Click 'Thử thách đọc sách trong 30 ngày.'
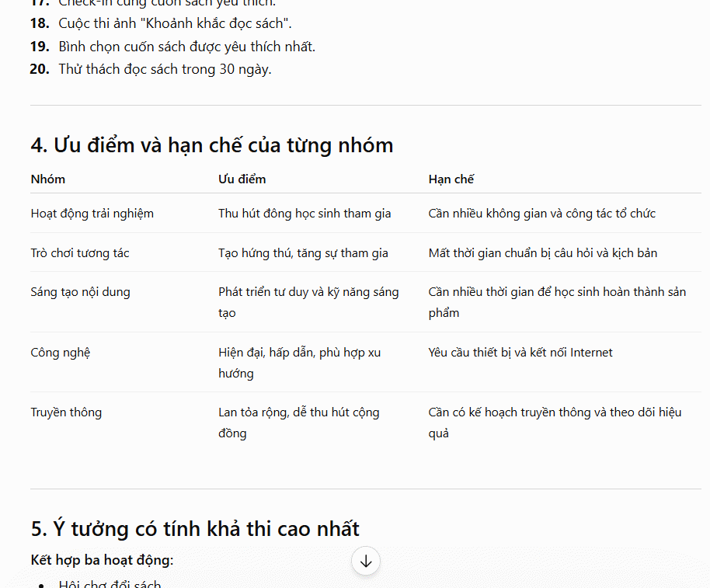The height and width of the screenshot is (588, 710). pos(165,69)
